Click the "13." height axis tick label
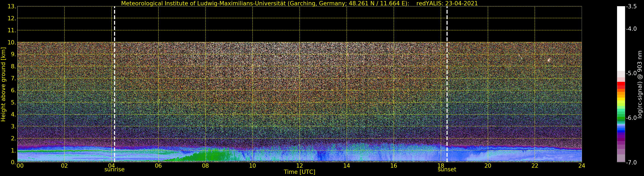This screenshot has width=644, height=176. (x=12, y=6)
